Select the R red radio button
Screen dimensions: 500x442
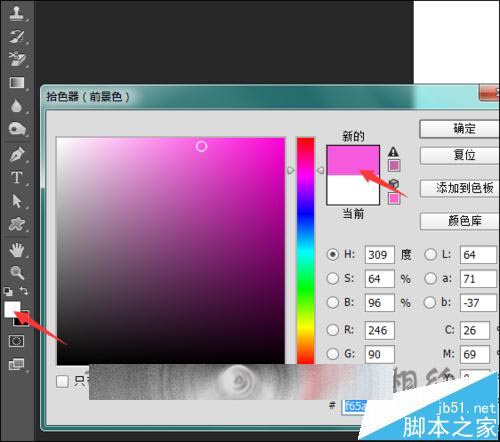(x=332, y=330)
